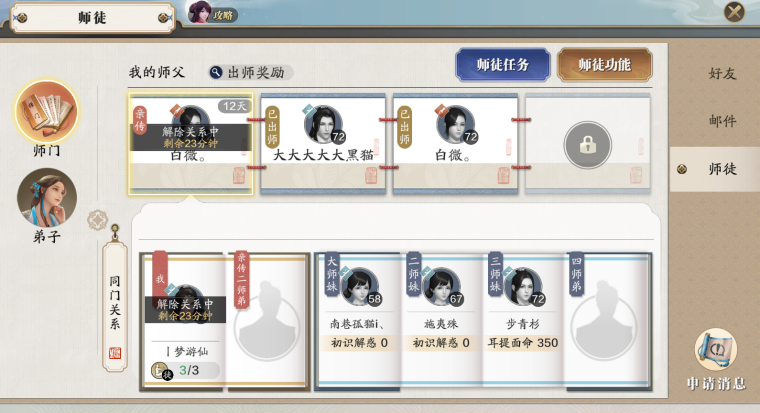View 施夷殊 second sister avatar
This screenshot has height=413, width=760.
(x=442, y=286)
